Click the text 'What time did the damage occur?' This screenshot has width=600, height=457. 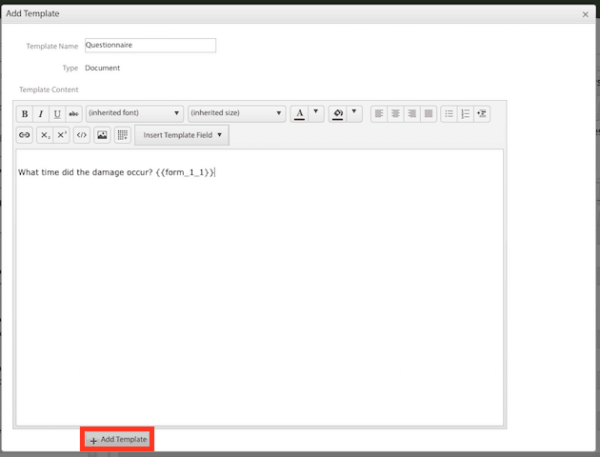[85, 172]
